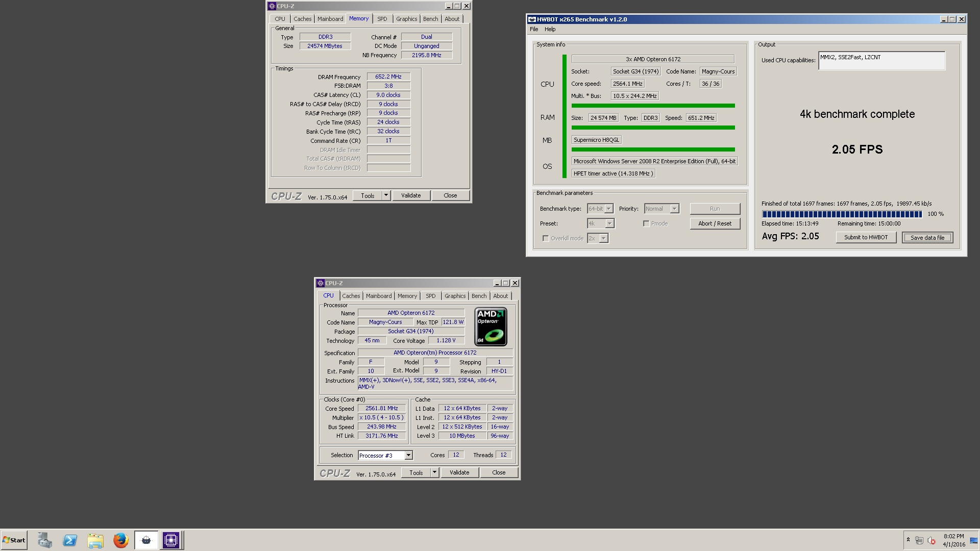
Task: Click the disabled Run button
Action: click(715, 209)
